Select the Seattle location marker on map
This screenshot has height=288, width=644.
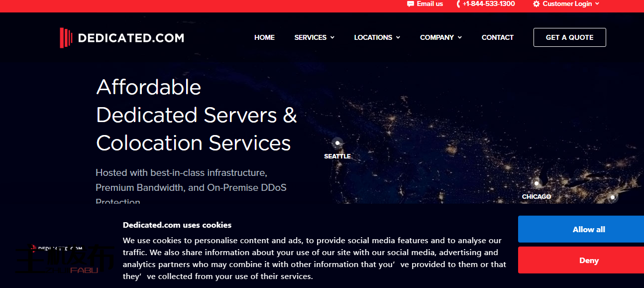coord(337,143)
